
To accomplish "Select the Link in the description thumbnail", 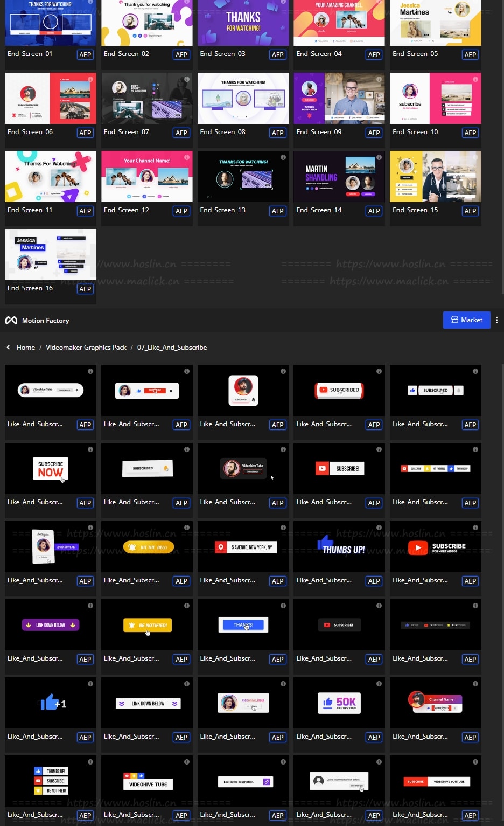I will click(243, 781).
